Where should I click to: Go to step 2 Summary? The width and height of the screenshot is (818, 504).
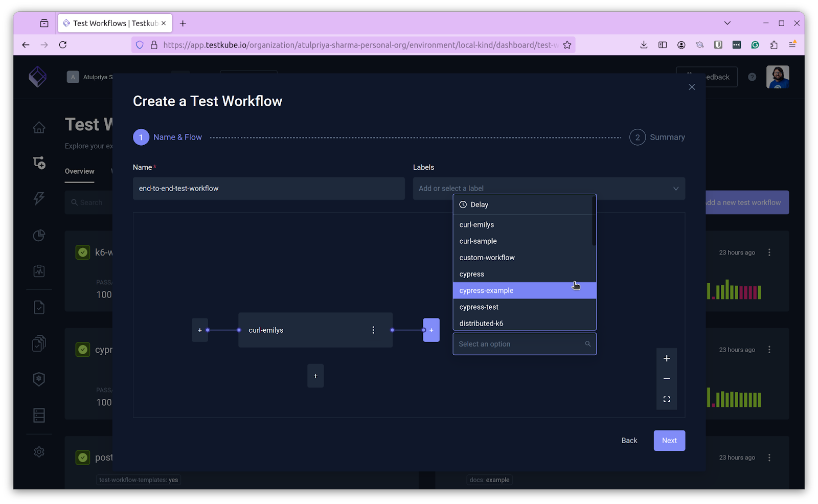coord(657,138)
